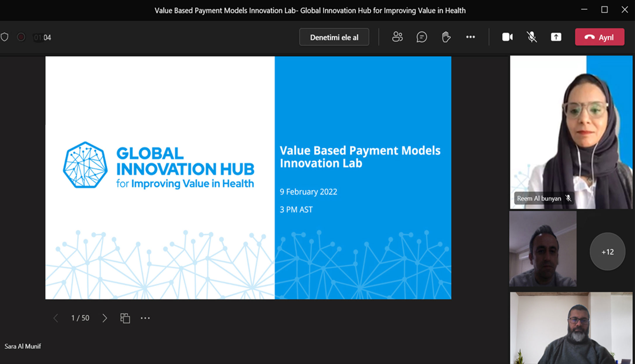Toggle presenter view via slide ellipsis menu

(x=145, y=318)
